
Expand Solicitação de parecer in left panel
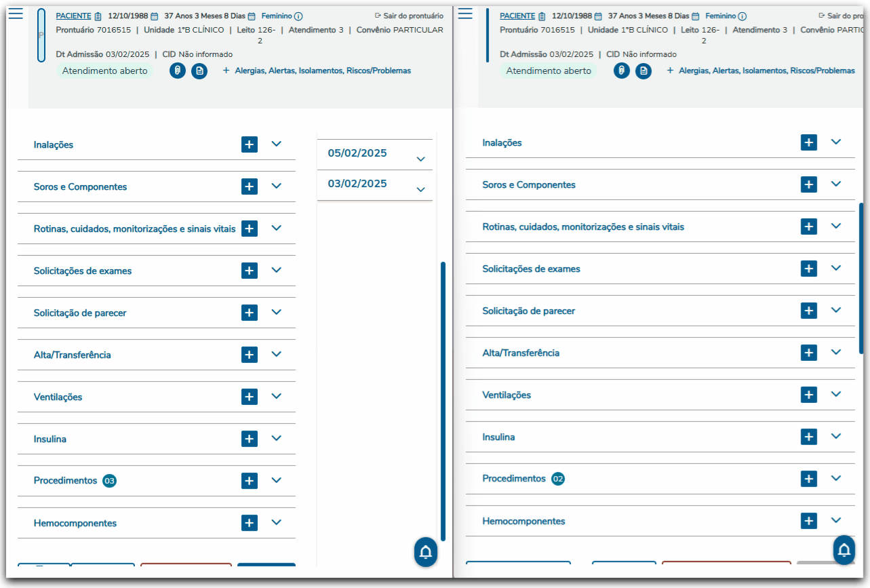point(276,312)
